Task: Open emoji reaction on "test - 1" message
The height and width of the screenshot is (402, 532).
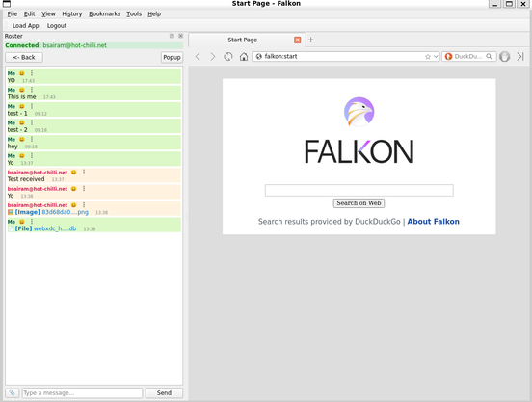Action: pos(22,106)
